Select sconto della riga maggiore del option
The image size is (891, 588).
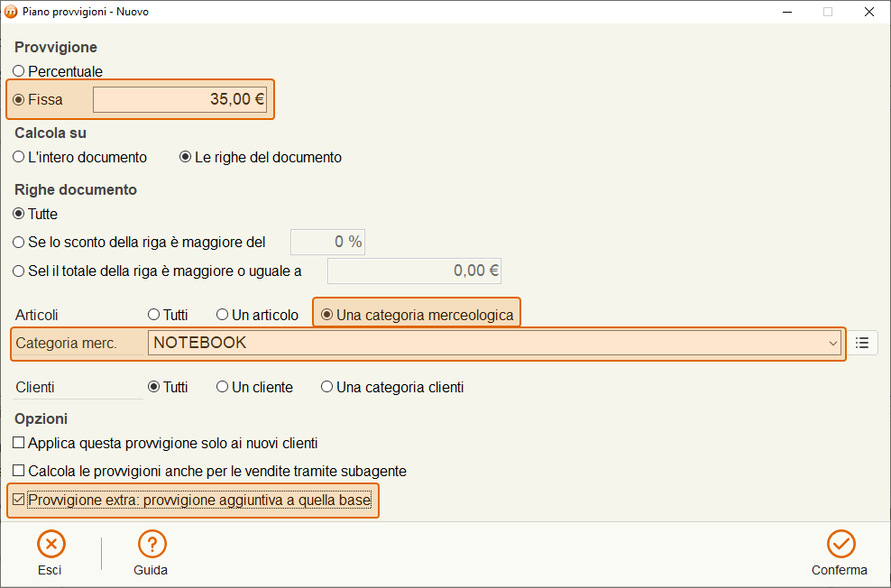(x=19, y=243)
